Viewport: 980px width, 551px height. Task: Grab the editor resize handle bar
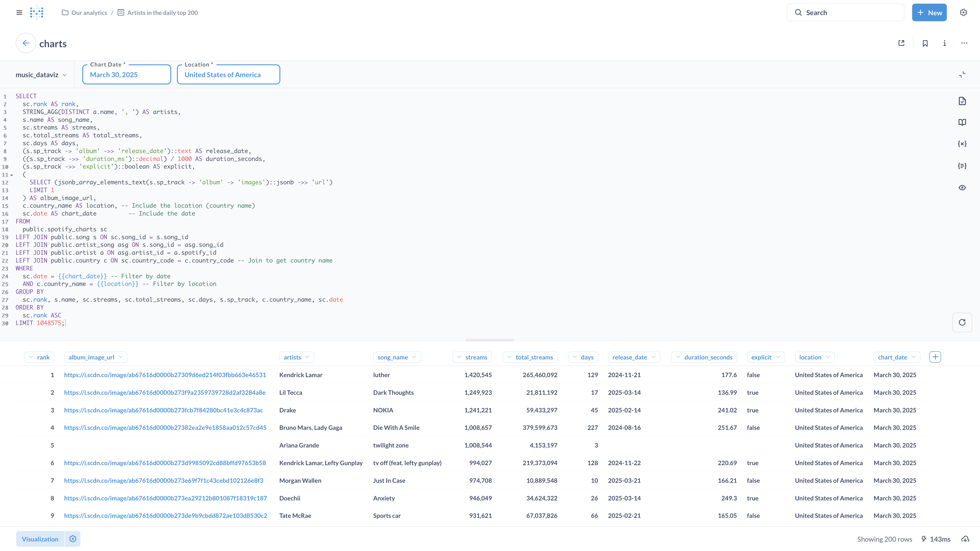pyautogui.click(x=490, y=340)
